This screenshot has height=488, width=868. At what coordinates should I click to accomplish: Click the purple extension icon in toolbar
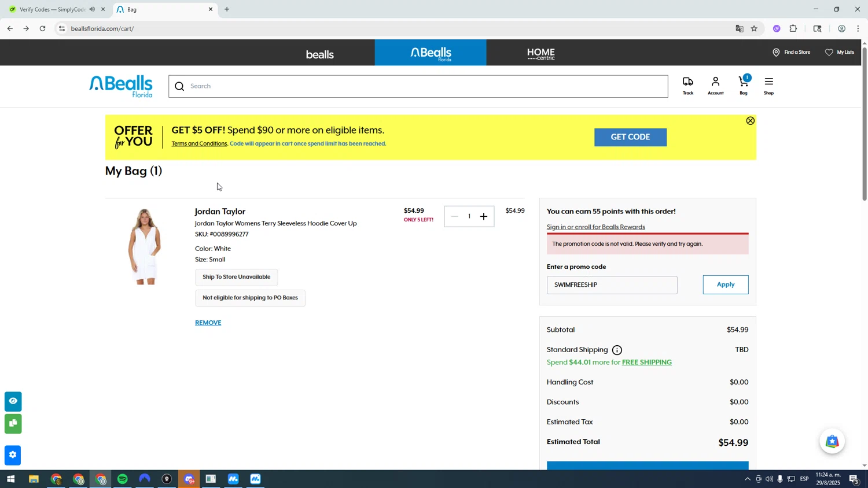(x=777, y=28)
